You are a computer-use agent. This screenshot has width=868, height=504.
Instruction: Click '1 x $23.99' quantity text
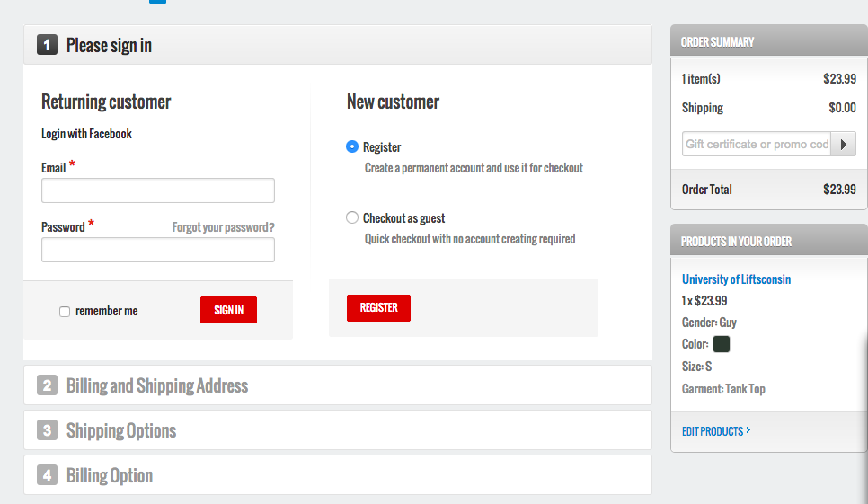[x=704, y=301]
